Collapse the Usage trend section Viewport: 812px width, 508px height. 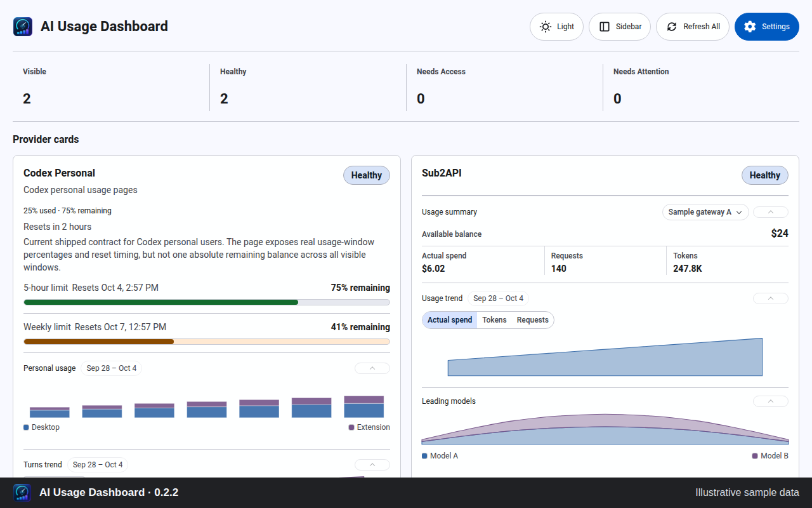pos(771,298)
